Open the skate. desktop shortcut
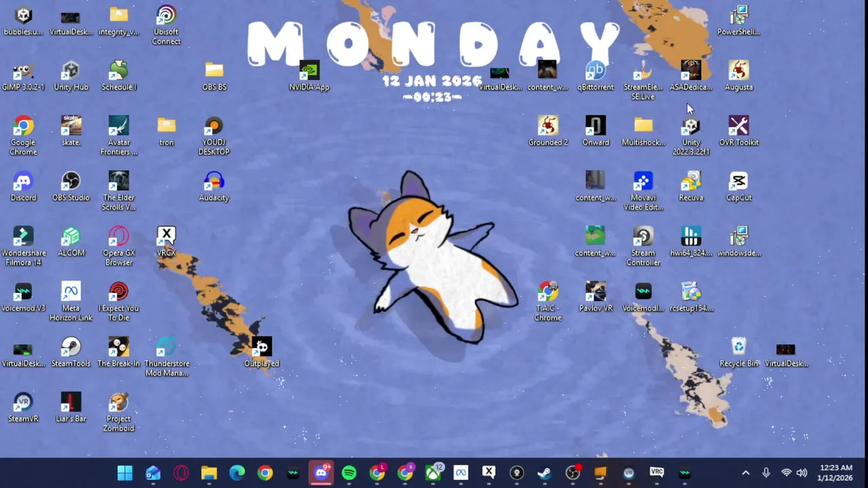 [x=71, y=131]
